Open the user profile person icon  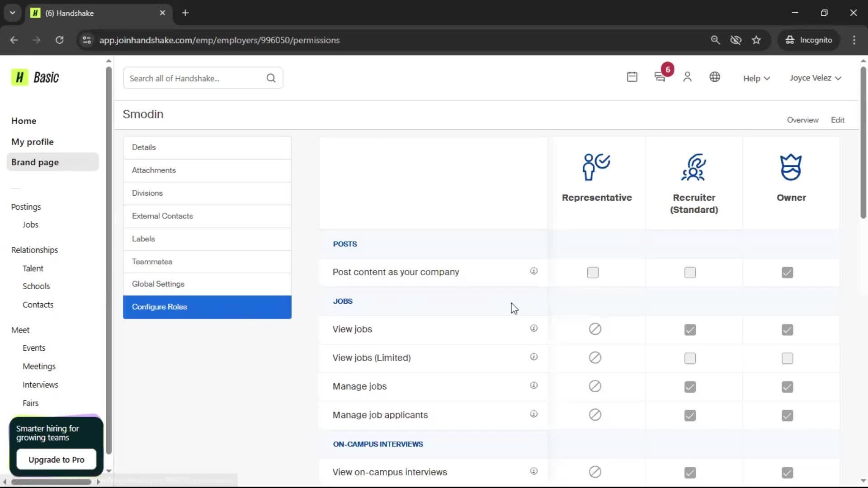point(687,77)
